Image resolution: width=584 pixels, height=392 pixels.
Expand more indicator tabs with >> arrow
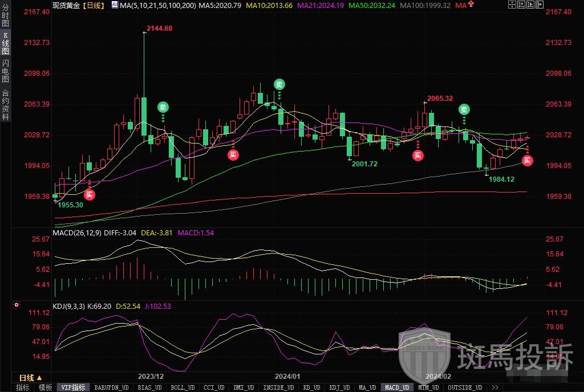click(x=494, y=387)
